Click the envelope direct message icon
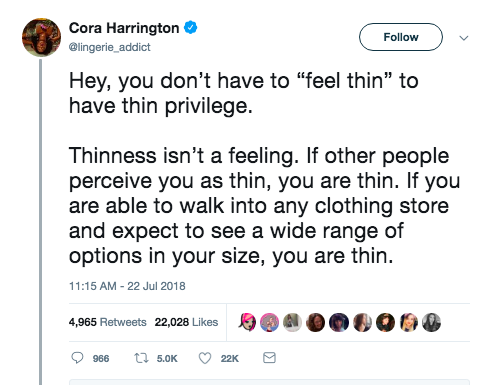497x385 pixels. [x=269, y=358]
